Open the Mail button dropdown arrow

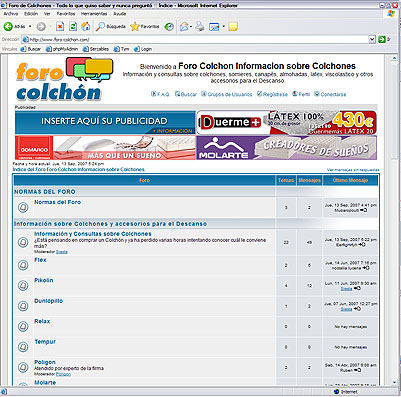191,27
